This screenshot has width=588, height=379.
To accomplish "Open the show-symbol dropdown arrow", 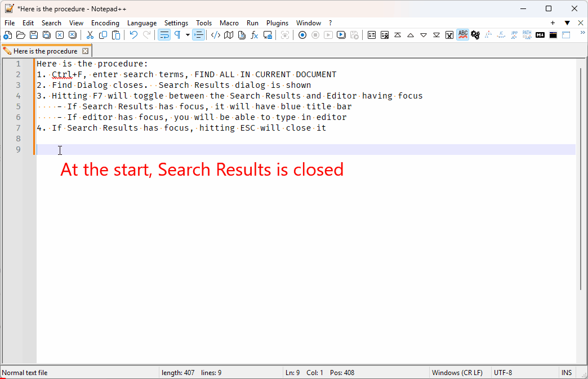I will pyautogui.click(x=188, y=35).
